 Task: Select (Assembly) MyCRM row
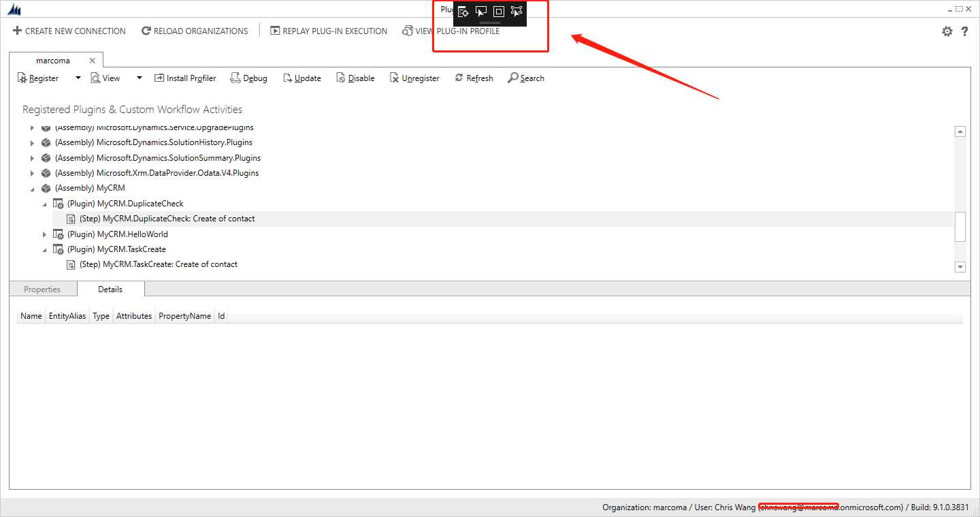(90, 188)
